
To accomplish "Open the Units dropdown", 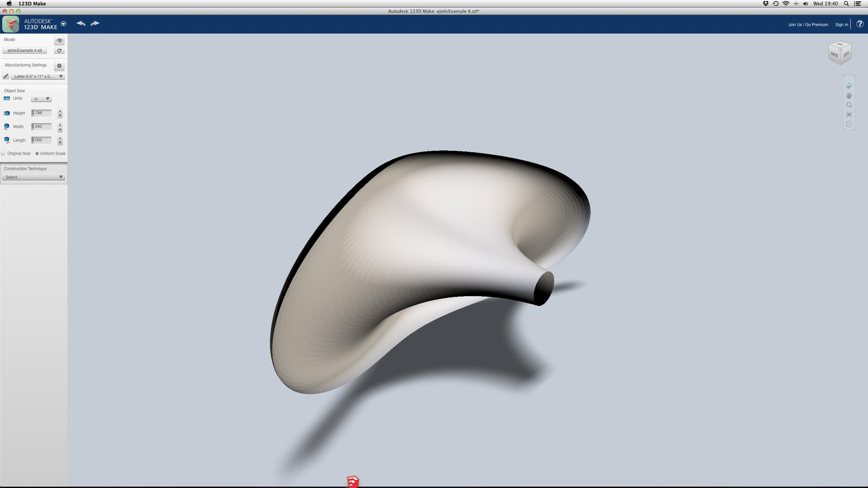I will click(41, 99).
